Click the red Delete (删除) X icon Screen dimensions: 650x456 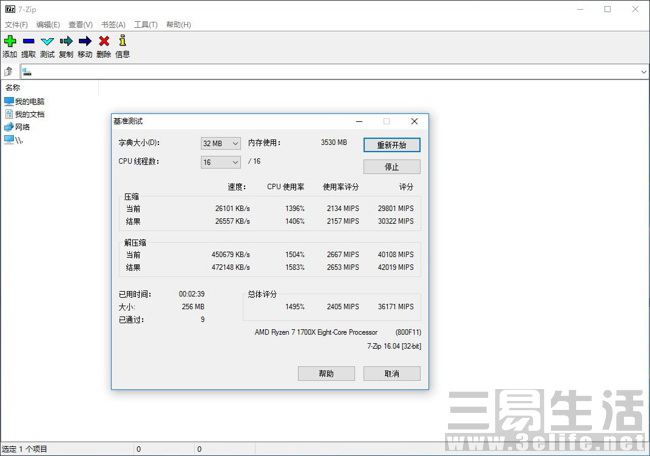(x=104, y=41)
